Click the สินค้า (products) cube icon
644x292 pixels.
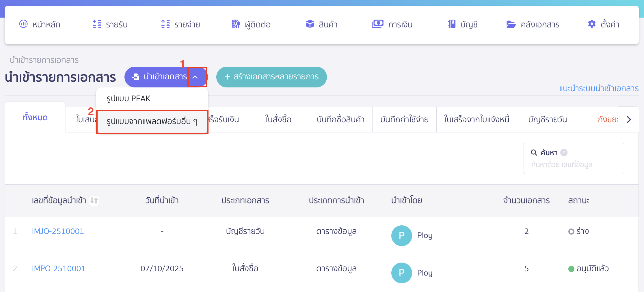click(x=310, y=24)
